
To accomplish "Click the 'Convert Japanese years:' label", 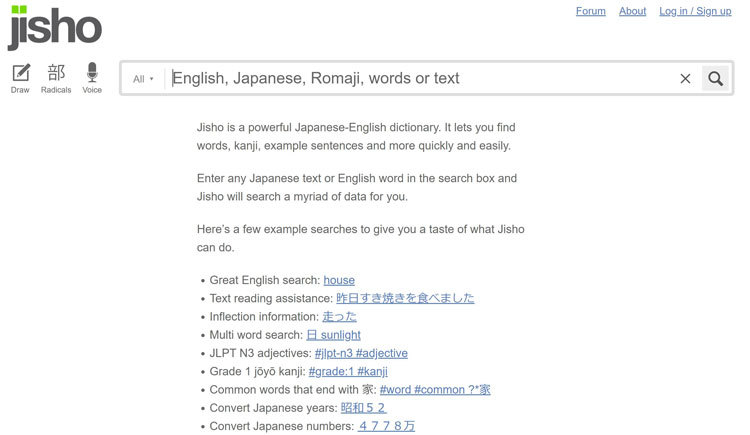I will pyautogui.click(x=274, y=408).
